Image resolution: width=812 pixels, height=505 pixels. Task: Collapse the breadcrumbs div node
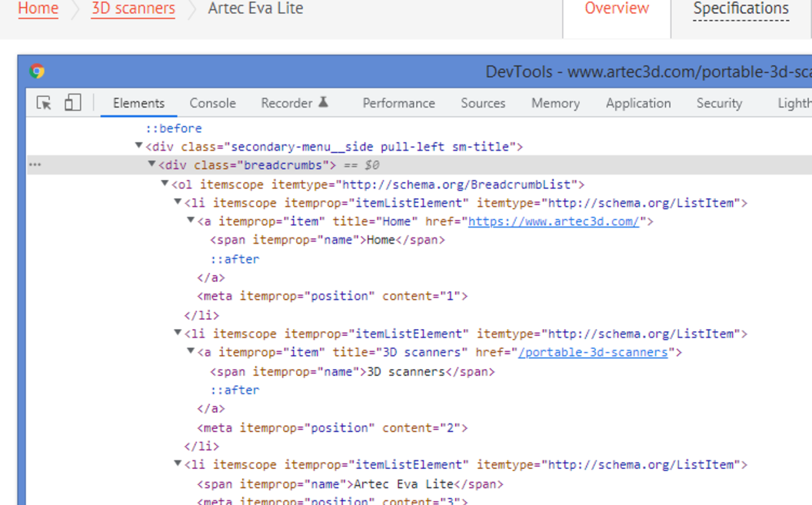pyautogui.click(x=151, y=164)
